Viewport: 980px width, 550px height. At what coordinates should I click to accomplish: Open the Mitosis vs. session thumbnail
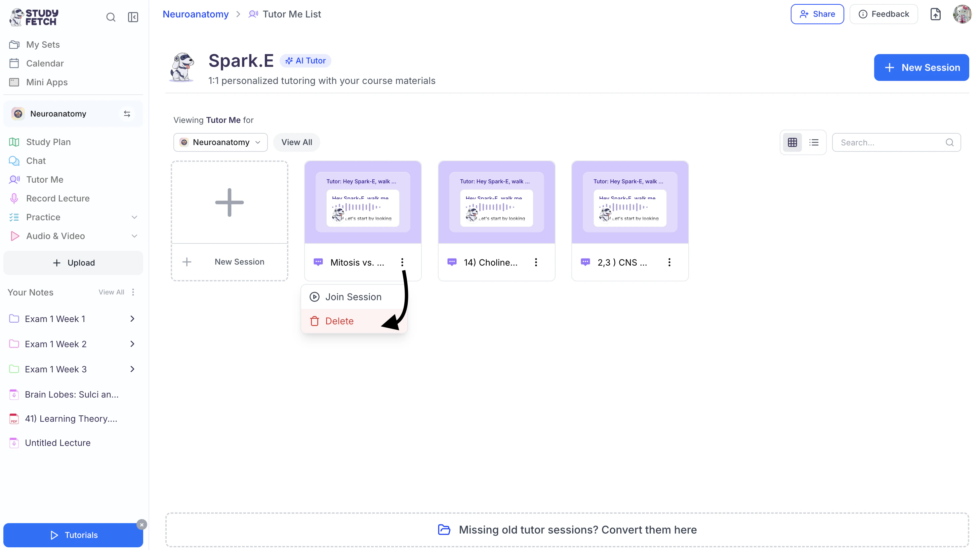(363, 202)
